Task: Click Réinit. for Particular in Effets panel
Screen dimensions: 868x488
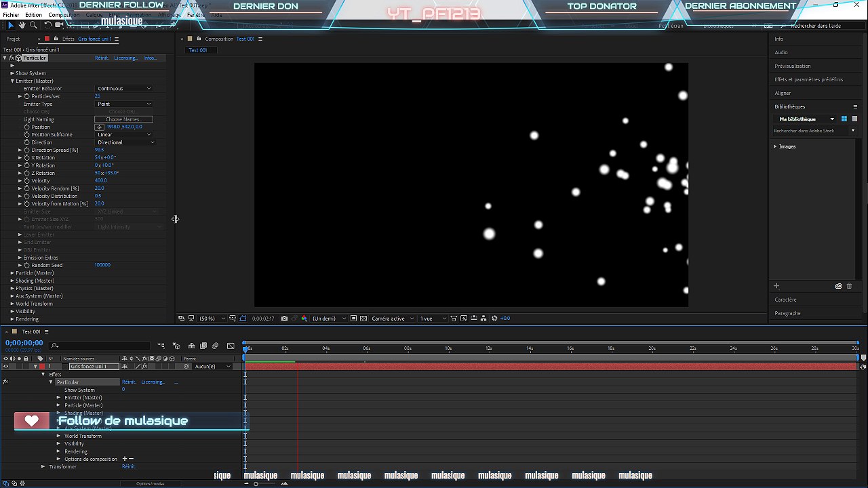Action: click(x=102, y=58)
